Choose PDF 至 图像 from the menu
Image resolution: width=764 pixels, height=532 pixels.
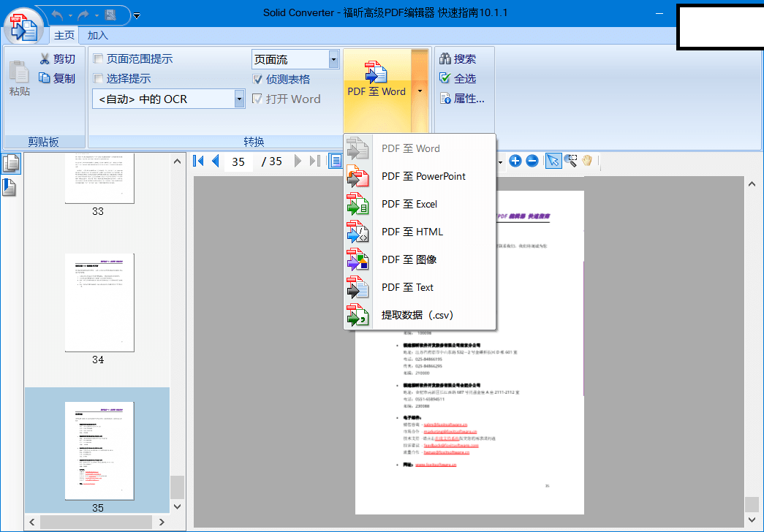(x=420, y=259)
